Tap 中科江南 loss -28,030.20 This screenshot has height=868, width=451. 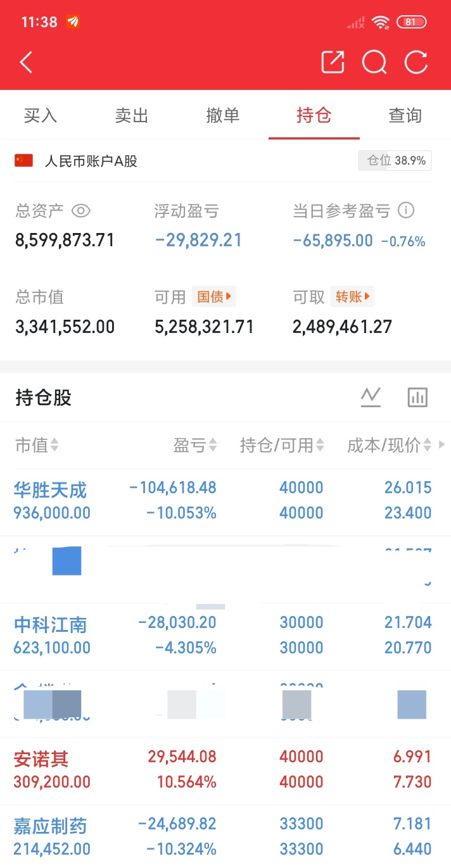click(177, 622)
